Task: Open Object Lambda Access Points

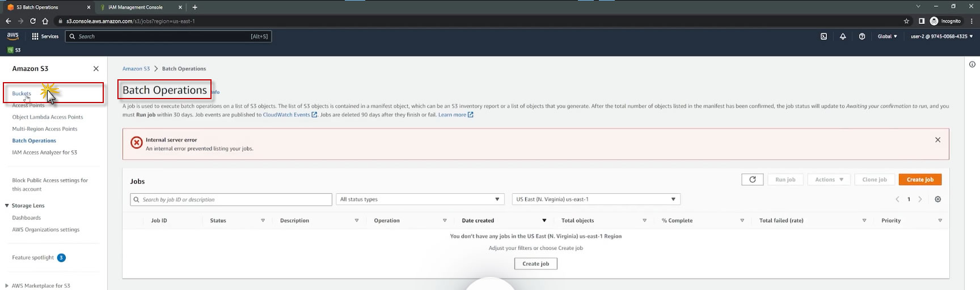Action: tap(48, 117)
